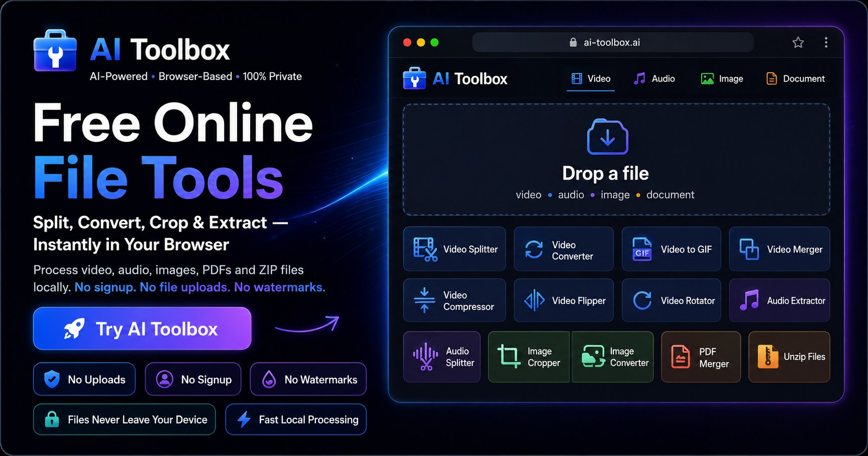Click the 'audio' text in the drop zone

point(571,195)
